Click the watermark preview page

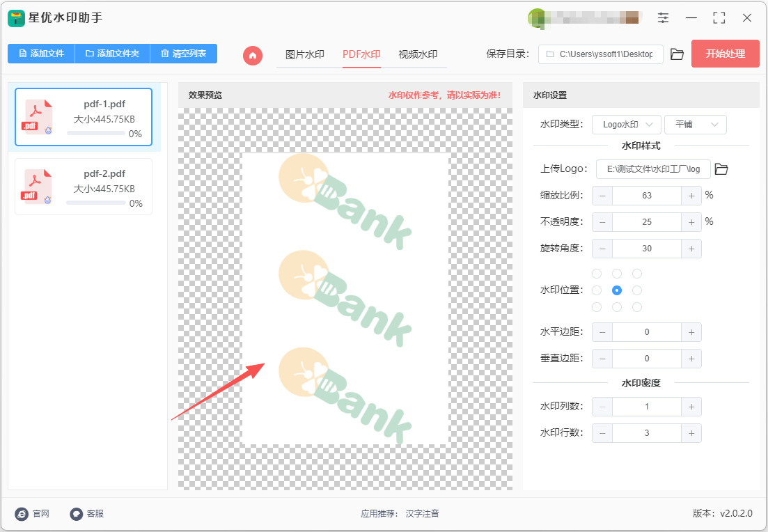[345, 299]
